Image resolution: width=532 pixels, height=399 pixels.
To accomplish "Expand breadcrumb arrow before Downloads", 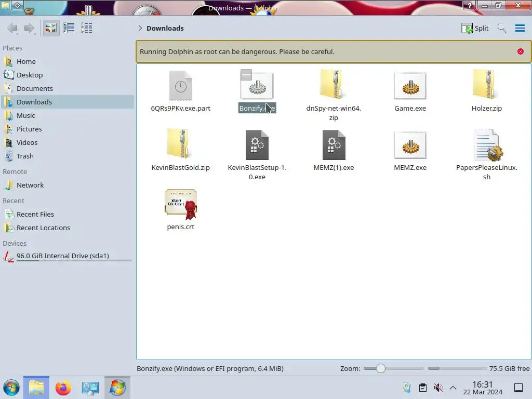I will coord(140,28).
